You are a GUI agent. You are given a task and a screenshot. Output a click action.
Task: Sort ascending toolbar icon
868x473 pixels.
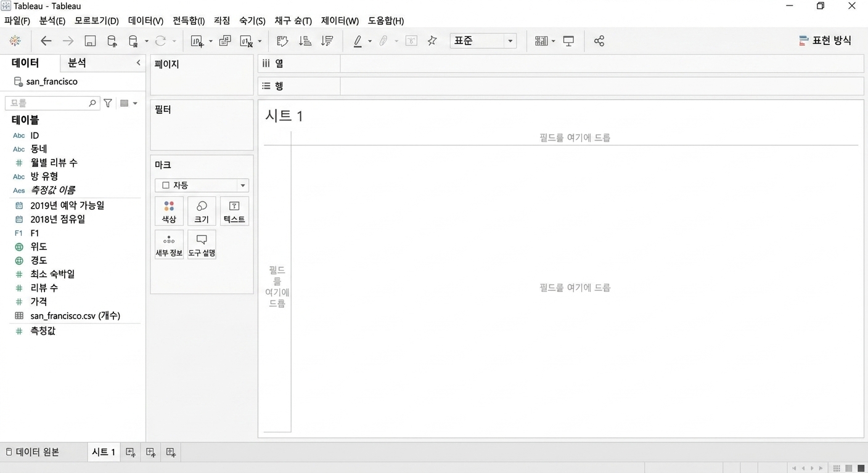[x=305, y=41]
